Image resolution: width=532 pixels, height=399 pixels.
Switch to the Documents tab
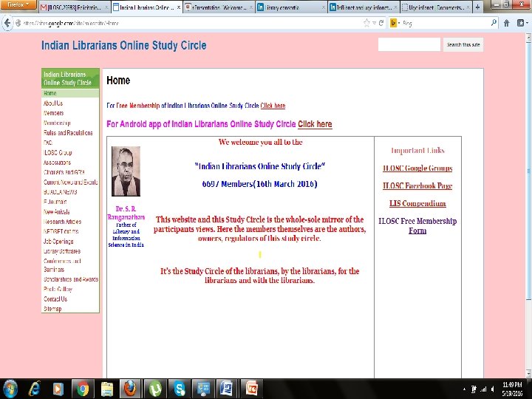coord(436,7)
